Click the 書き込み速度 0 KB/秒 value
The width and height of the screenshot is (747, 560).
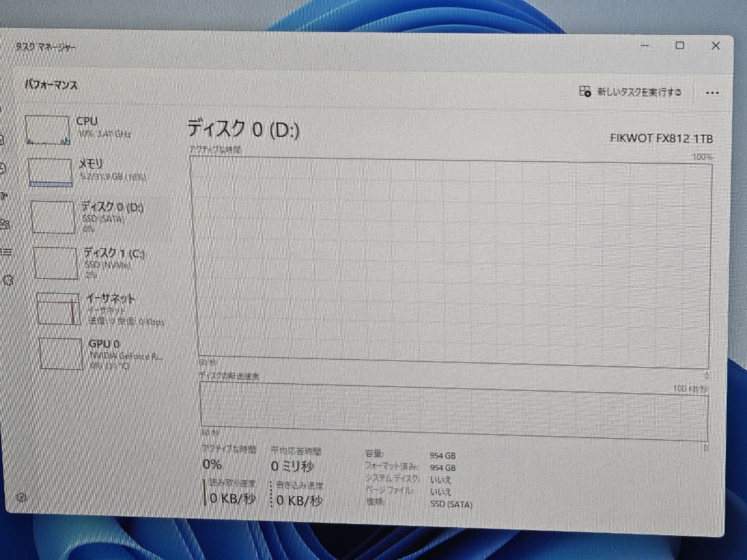[x=299, y=500]
